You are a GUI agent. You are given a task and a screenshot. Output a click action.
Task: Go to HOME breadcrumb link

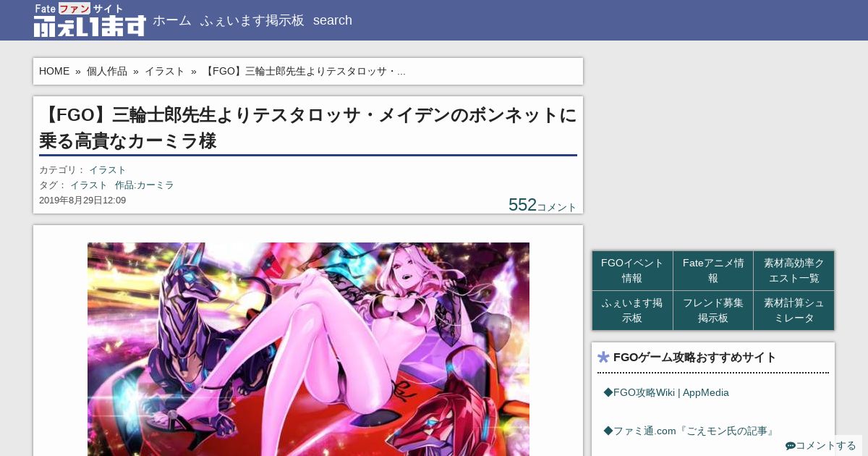click(x=54, y=71)
